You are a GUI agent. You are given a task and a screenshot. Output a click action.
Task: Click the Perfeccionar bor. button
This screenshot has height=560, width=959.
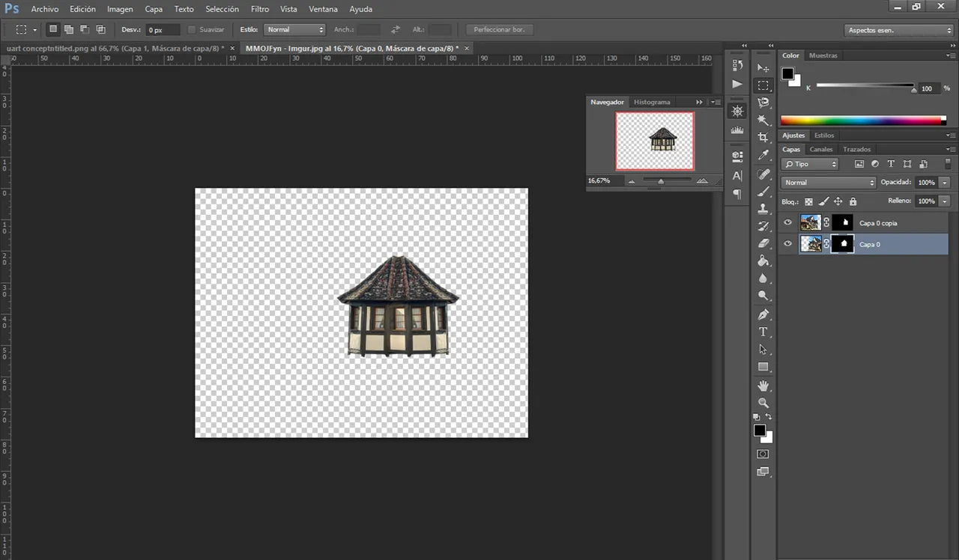[500, 30]
